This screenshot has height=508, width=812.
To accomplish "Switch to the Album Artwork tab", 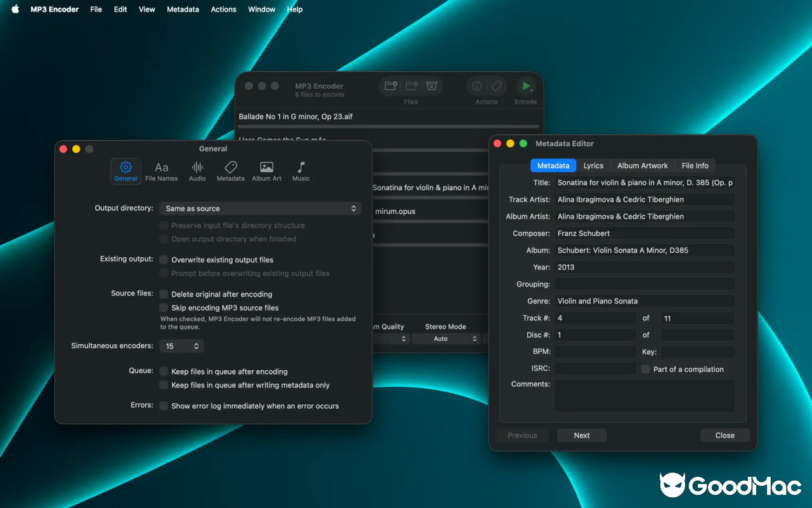I will (x=643, y=166).
